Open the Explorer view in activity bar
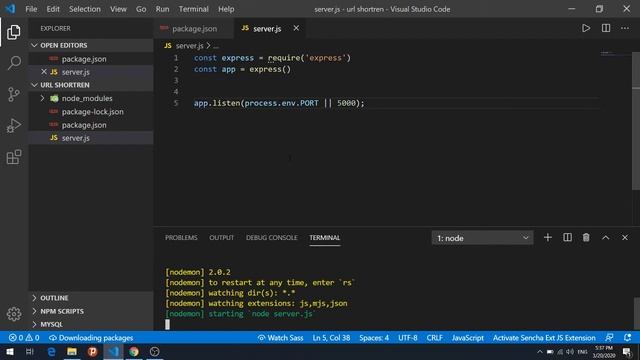 (13, 32)
